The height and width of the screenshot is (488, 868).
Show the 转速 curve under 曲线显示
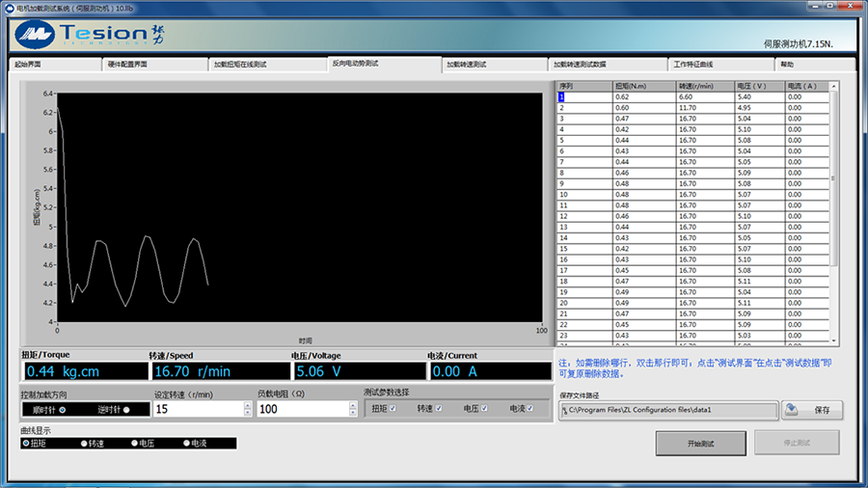click(83, 444)
